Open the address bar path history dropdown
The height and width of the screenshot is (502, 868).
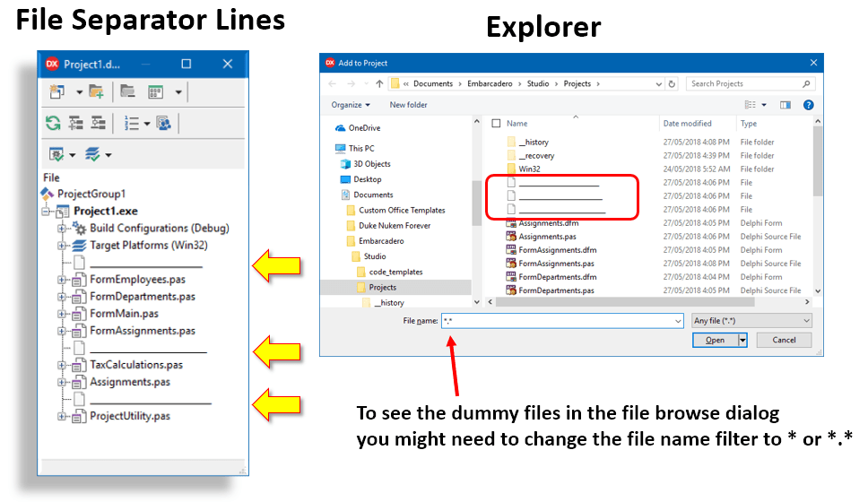(x=658, y=84)
